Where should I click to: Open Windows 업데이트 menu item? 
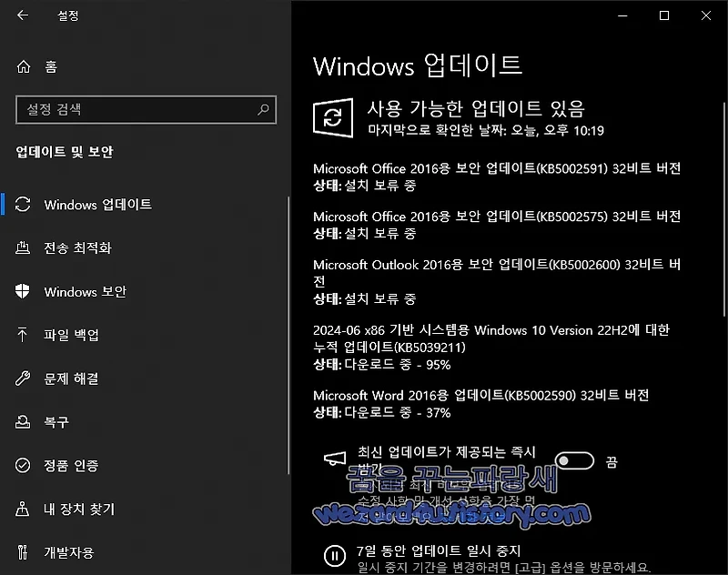[144, 204]
